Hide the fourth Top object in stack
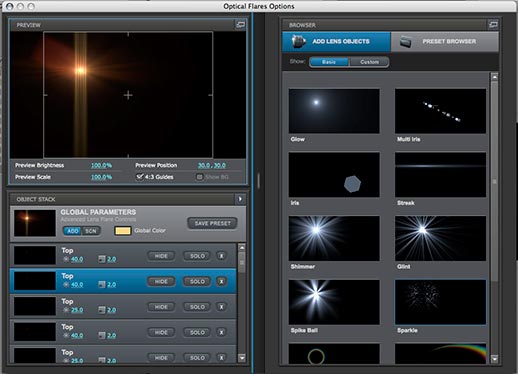The height and width of the screenshot is (374, 518). click(161, 332)
